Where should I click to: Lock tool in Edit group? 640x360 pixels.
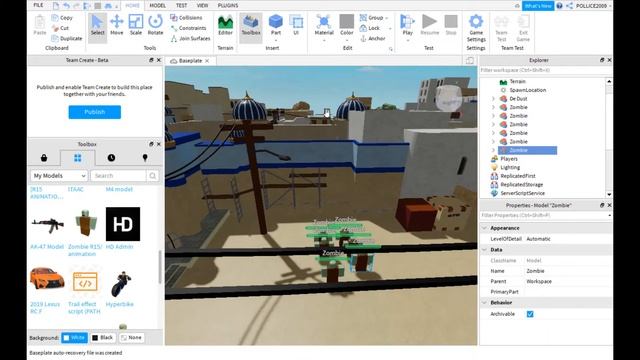tap(370, 28)
